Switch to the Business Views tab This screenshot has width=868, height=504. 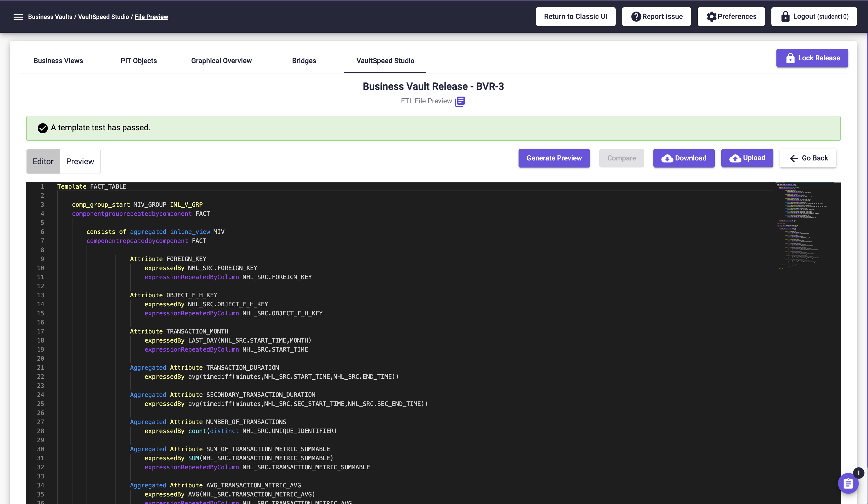pos(58,61)
